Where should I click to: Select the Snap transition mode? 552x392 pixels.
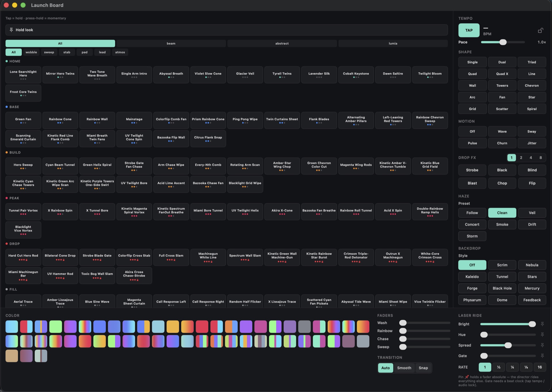coord(423,368)
